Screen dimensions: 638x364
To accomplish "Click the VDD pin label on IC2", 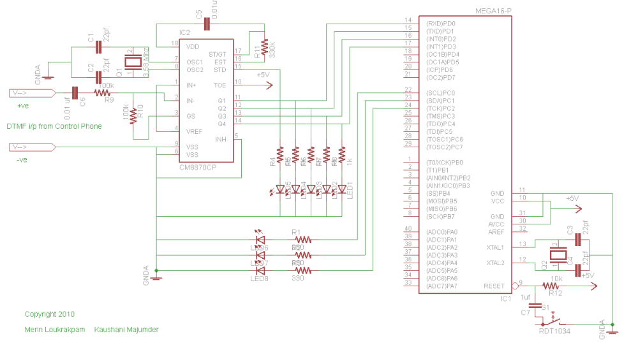I will [x=193, y=47].
